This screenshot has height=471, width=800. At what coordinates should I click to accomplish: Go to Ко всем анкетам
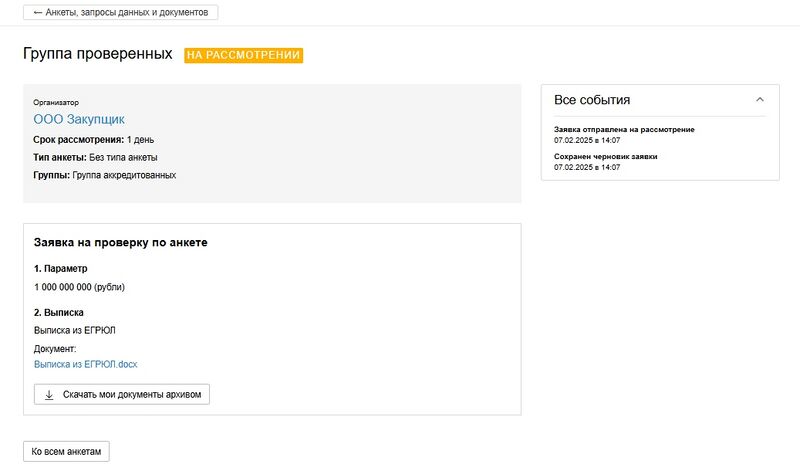[x=66, y=452]
